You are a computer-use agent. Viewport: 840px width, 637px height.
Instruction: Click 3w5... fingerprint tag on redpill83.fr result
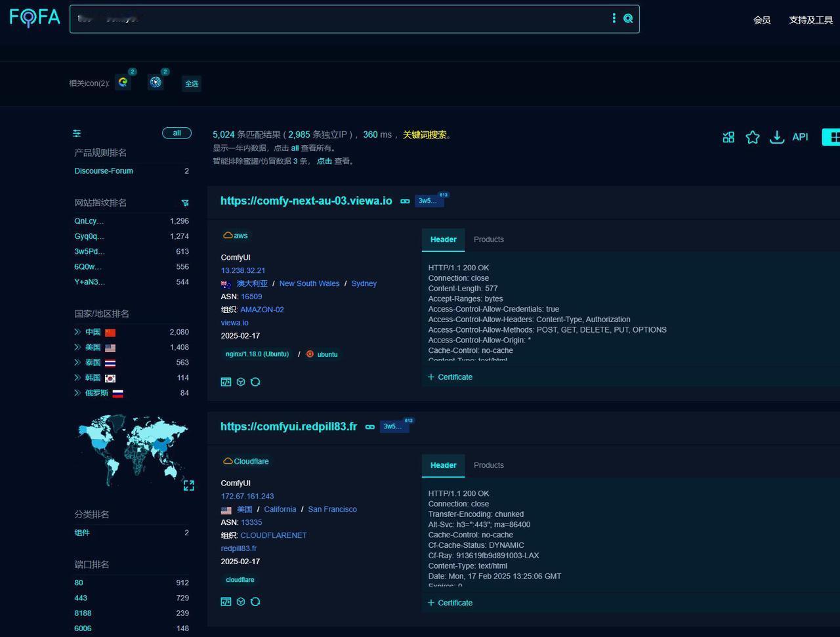click(x=394, y=426)
